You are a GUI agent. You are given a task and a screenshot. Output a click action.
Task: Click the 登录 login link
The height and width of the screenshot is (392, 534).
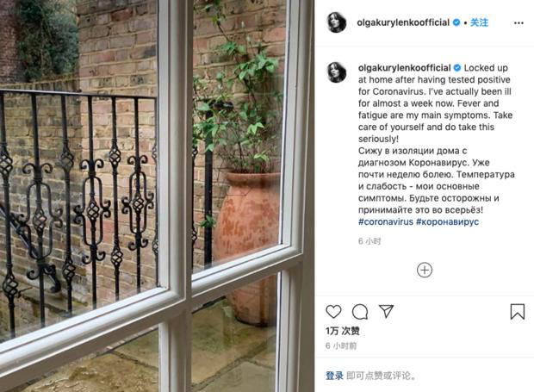[x=334, y=376]
